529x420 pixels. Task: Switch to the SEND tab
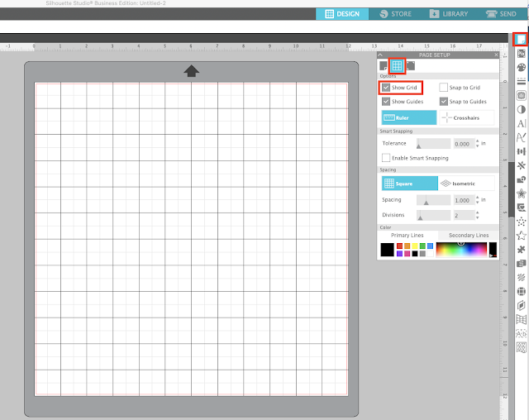pos(502,14)
